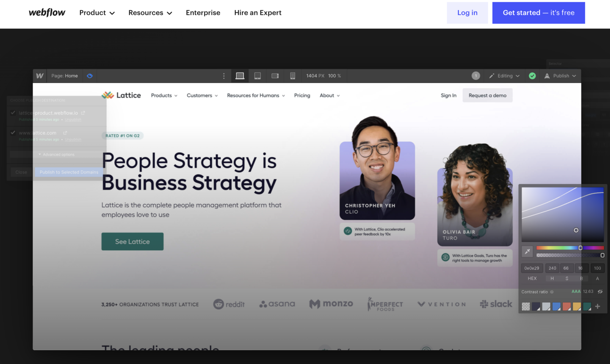
Task: Toggle lattice-product.webflow.io checkbox
Action: [13, 113]
